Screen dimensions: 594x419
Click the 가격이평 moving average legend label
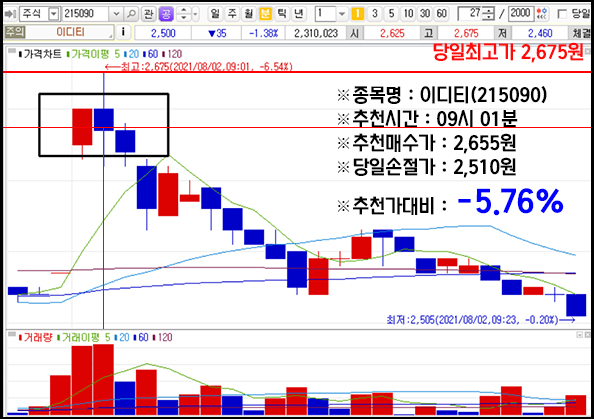click(x=88, y=54)
